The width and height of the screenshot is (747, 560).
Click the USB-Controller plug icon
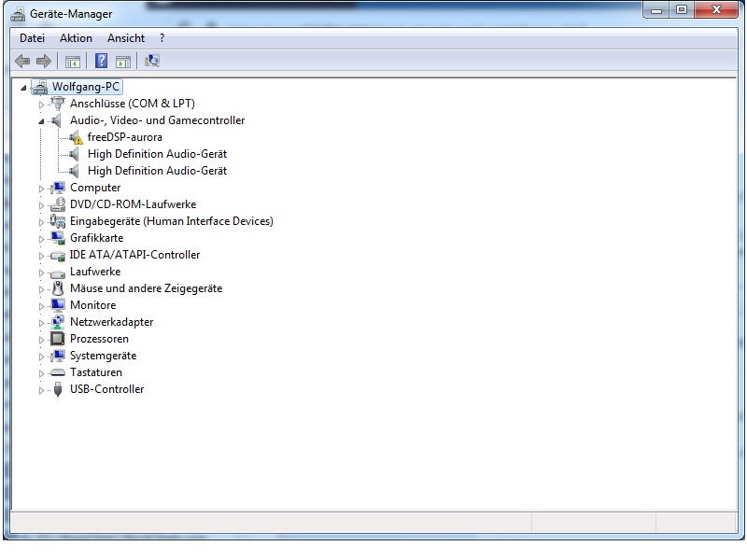58,389
